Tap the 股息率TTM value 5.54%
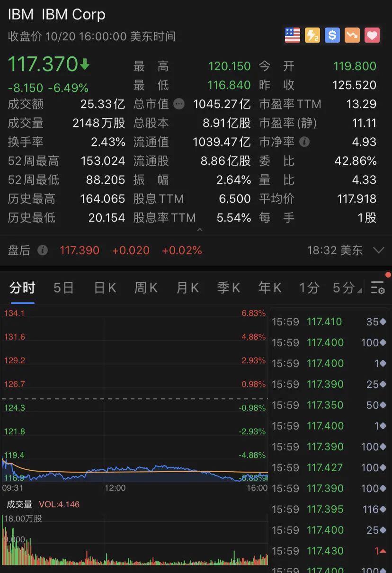Viewport: 392px width, 573px height. tap(234, 217)
